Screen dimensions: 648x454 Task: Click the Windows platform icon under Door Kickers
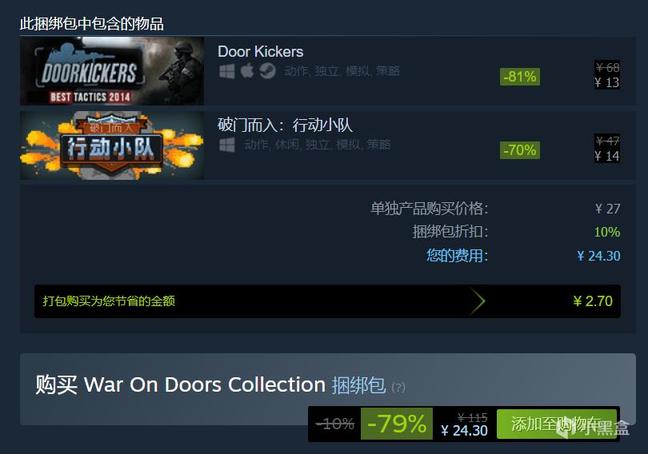[x=227, y=71]
